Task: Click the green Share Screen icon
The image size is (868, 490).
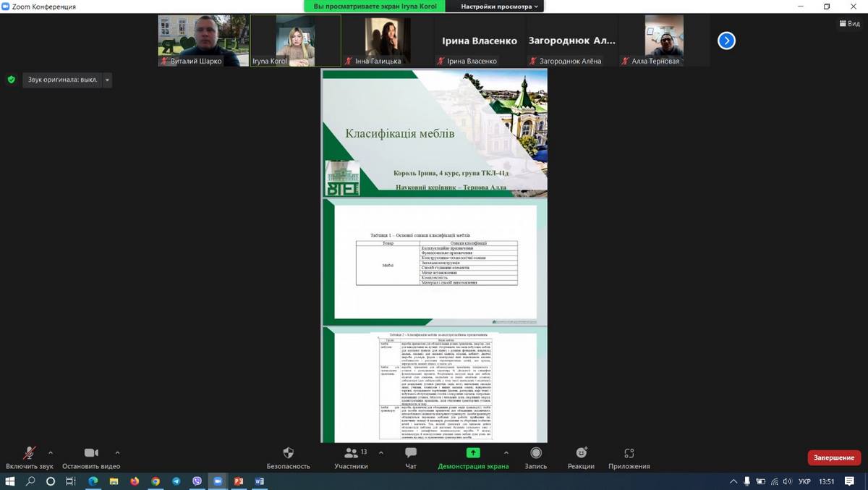Action: [x=472, y=453]
